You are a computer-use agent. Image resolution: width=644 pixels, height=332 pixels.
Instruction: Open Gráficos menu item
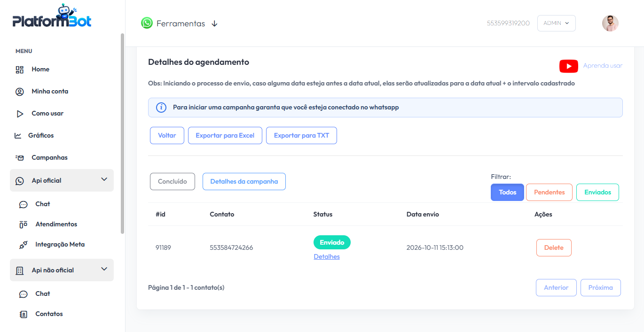point(41,136)
